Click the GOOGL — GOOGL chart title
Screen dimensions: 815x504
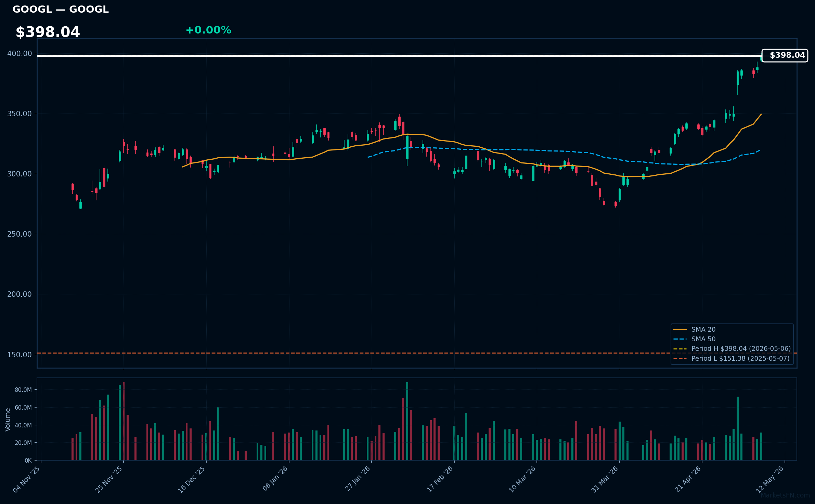[x=61, y=9]
